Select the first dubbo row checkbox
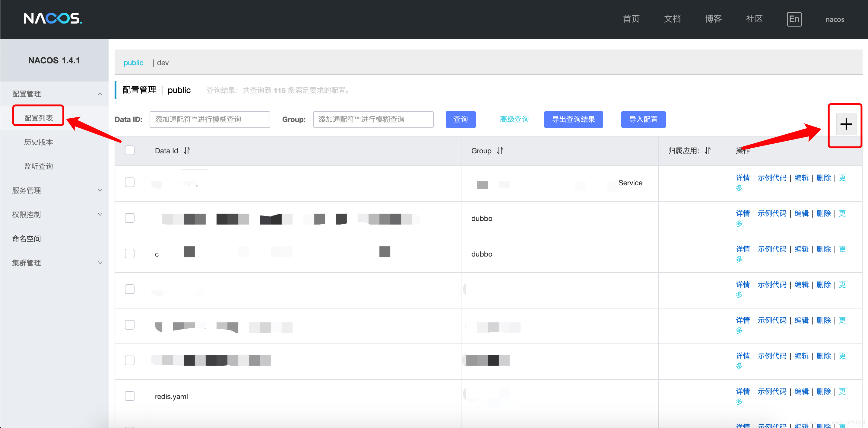The image size is (868, 428). click(x=130, y=218)
